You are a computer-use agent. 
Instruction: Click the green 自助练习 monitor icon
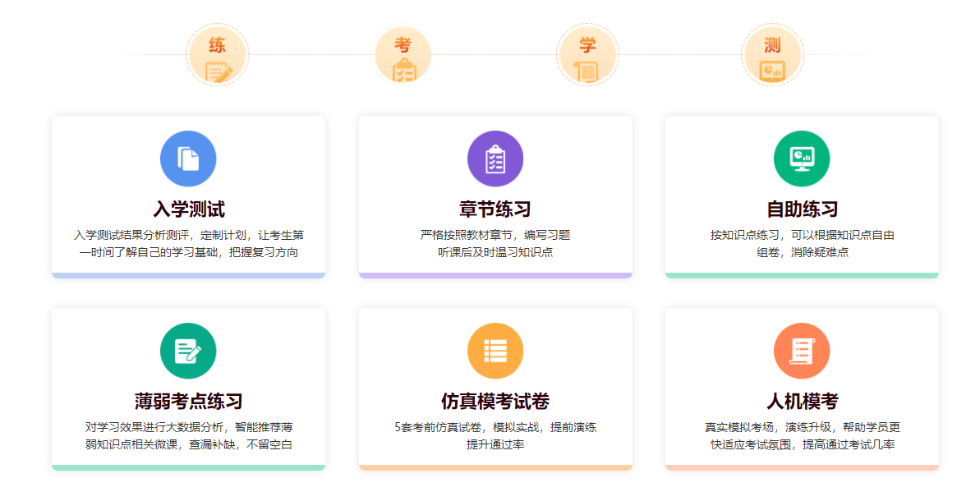click(x=801, y=159)
